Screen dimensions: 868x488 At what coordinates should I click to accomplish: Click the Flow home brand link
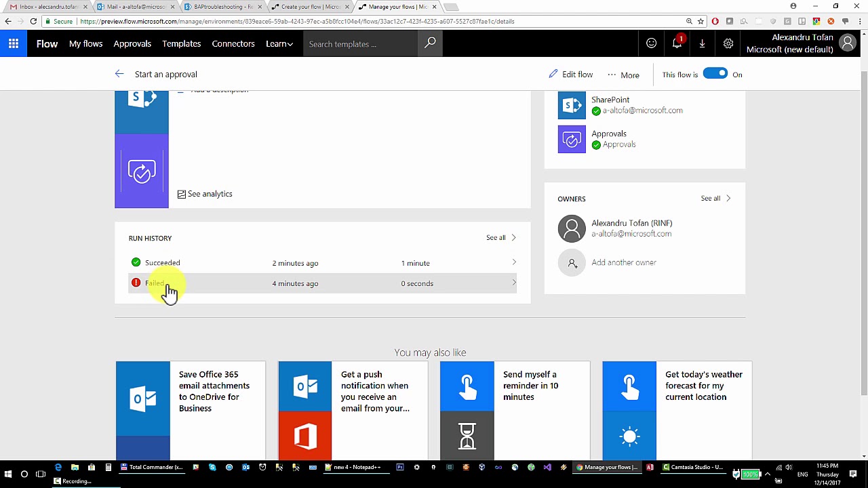(47, 44)
